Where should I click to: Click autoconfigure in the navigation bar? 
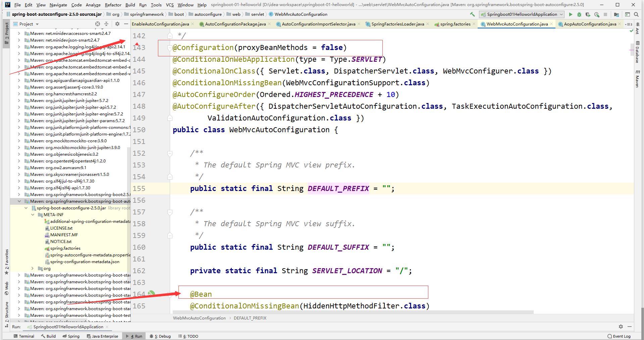pyautogui.click(x=205, y=14)
